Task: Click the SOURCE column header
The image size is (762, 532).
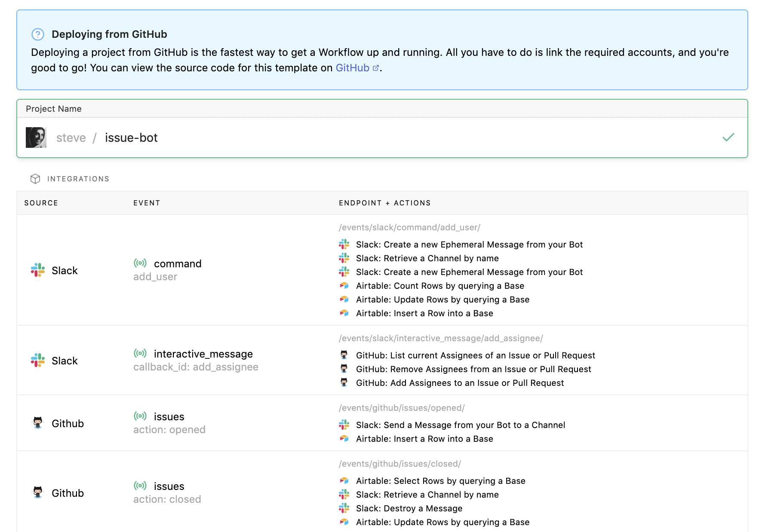Action: tap(41, 203)
